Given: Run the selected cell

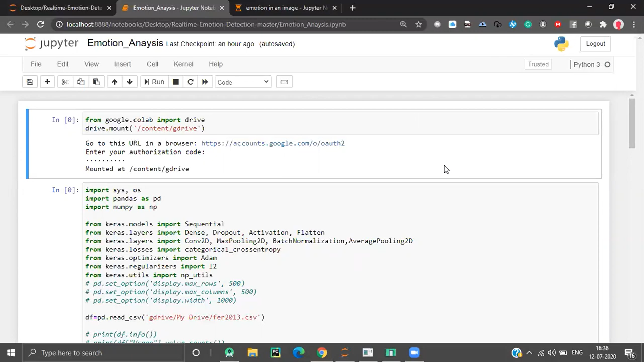Looking at the screenshot, I should [x=154, y=82].
